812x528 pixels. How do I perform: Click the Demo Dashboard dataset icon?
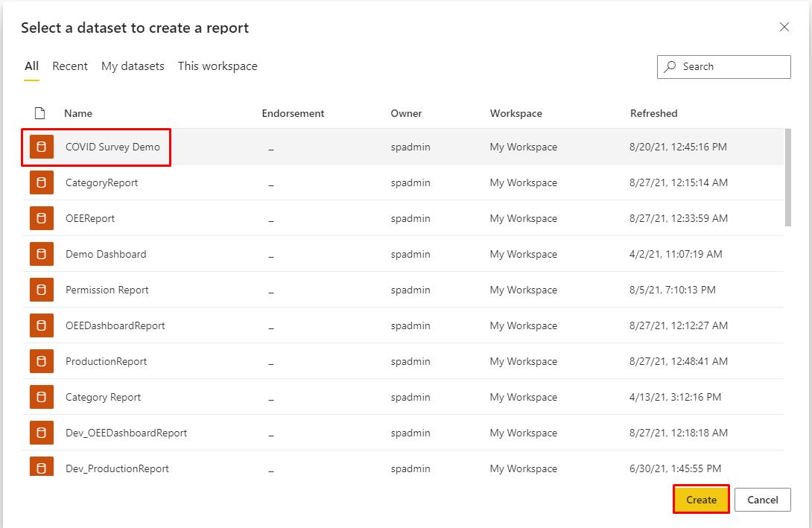pos(41,254)
